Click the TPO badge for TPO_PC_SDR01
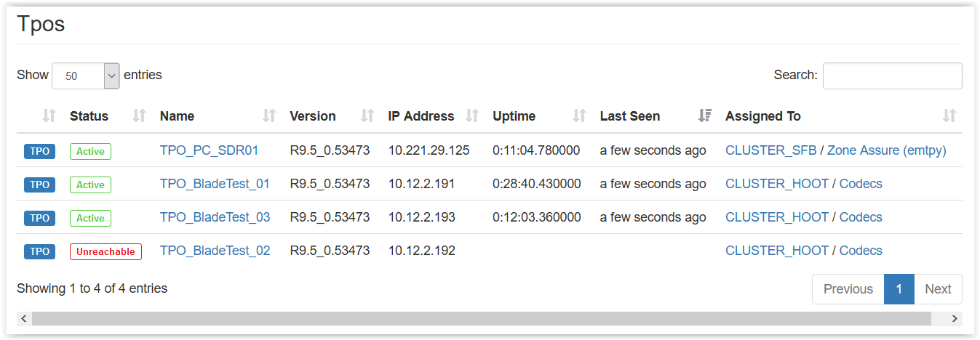Viewport: 980px width, 340px height. pos(40,151)
